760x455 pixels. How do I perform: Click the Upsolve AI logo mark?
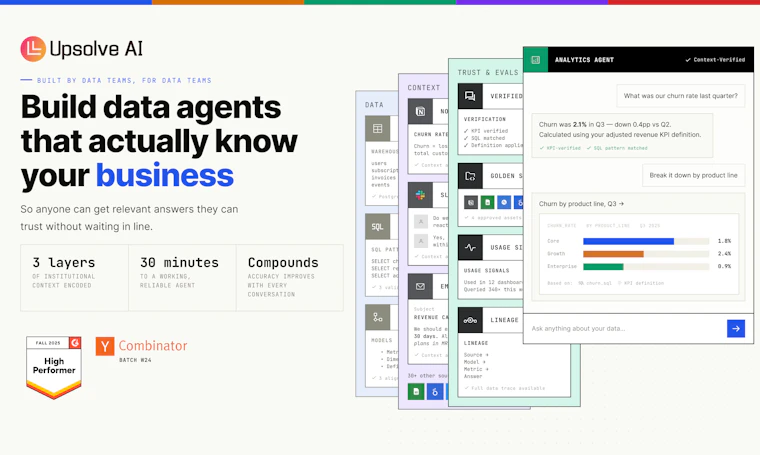[33, 48]
